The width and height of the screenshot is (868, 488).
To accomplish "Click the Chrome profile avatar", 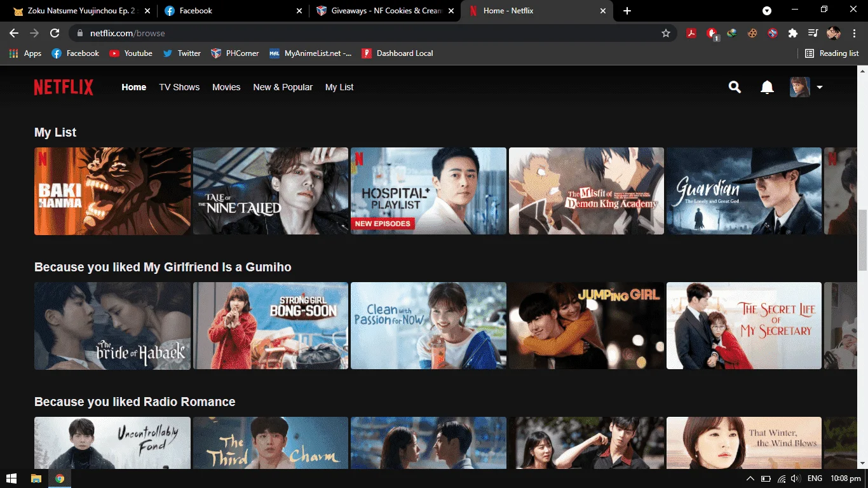I will 834,33.
